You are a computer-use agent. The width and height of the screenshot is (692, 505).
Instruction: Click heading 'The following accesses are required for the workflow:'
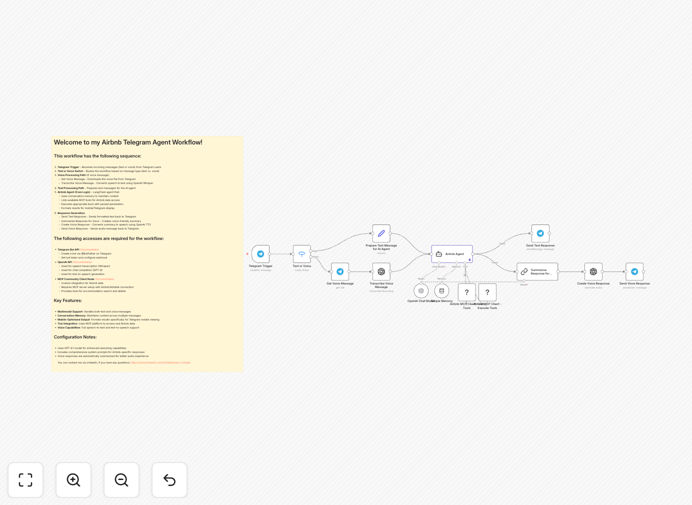click(x=109, y=238)
